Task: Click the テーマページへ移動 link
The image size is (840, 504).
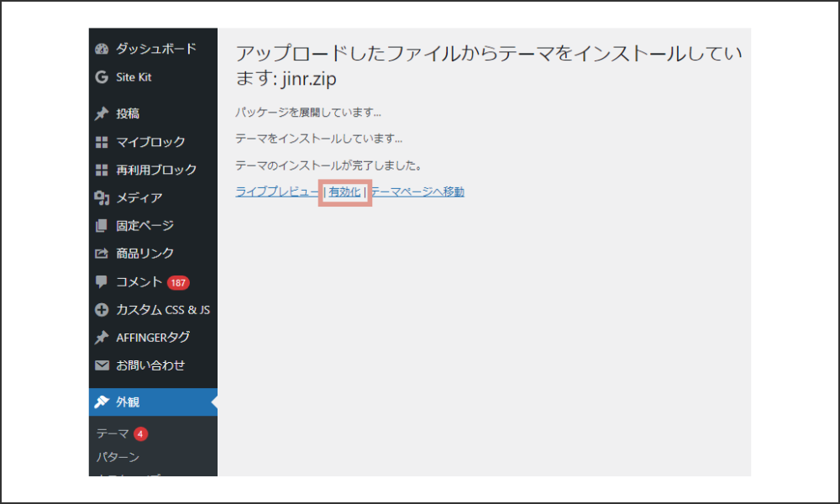Action: [417, 192]
